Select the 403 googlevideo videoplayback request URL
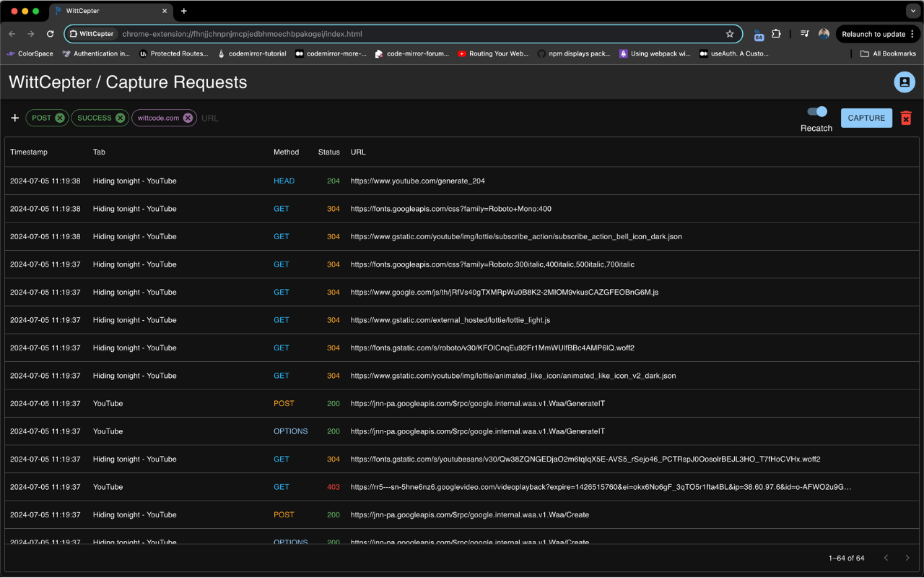Image resolution: width=924 pixels, height=578 pixels. [601, 487]
